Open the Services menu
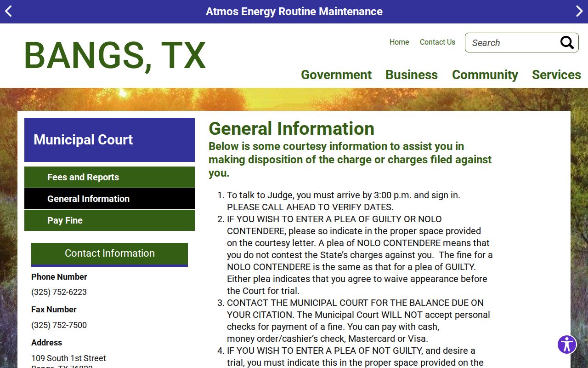The image size is (588, 368). pyautogui.click(x=556, y=75)
